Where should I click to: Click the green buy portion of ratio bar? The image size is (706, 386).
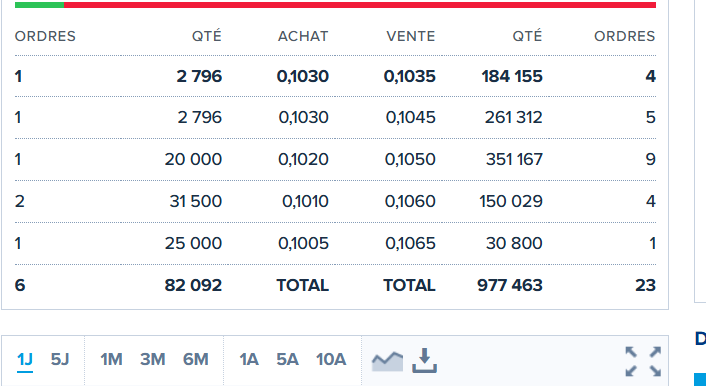[40, 5]
